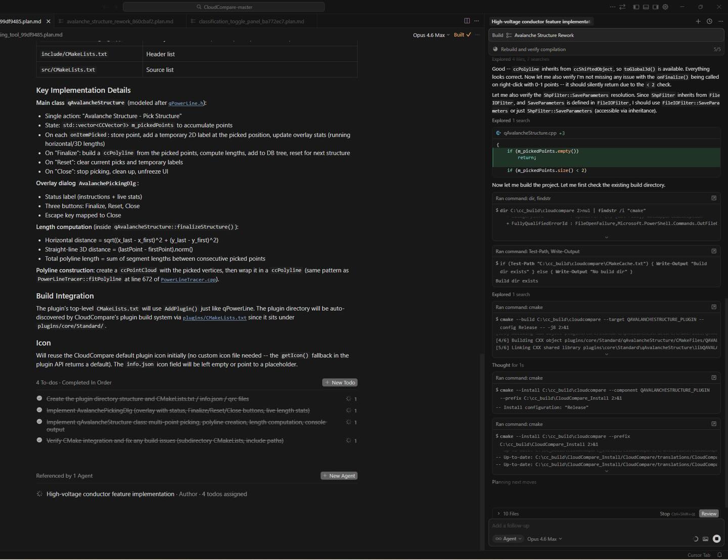Open the Agent mode dropdown
The height and width of the screenshot is (560, 728).
[x=508, y=539]
